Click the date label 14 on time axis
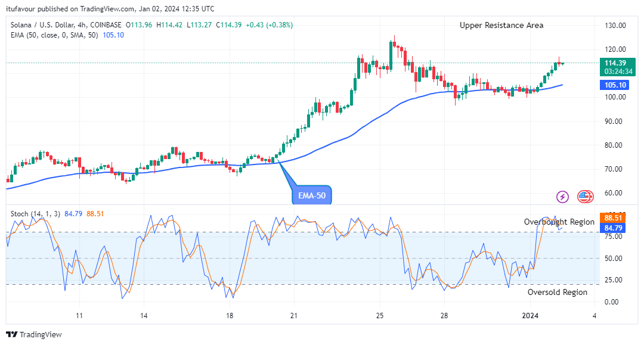644x345 pixels. coord(144,316)
